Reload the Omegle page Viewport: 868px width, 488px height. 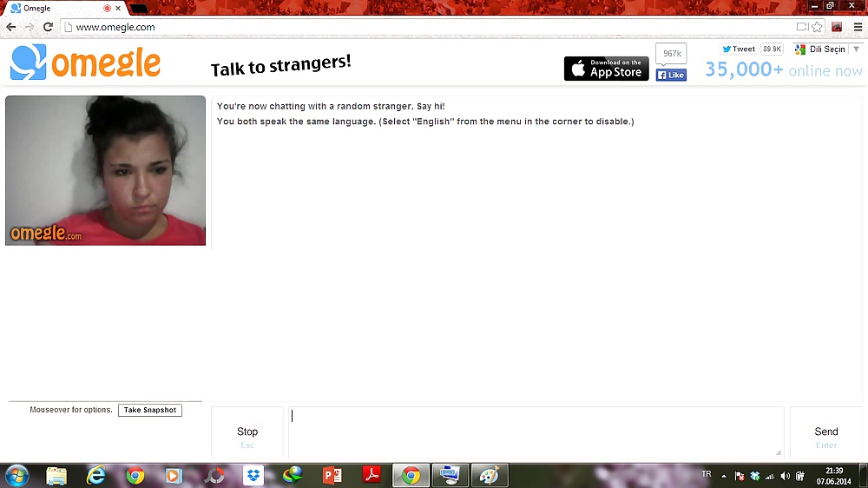click(48, 27)
